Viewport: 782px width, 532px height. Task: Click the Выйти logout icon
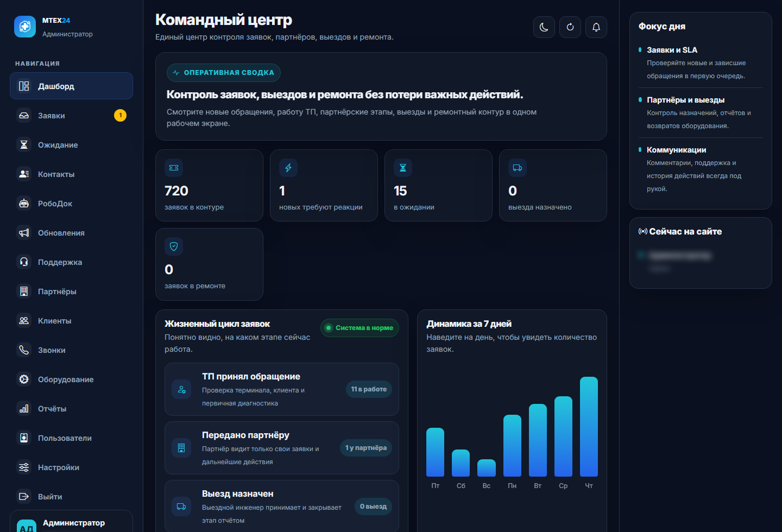24,496
